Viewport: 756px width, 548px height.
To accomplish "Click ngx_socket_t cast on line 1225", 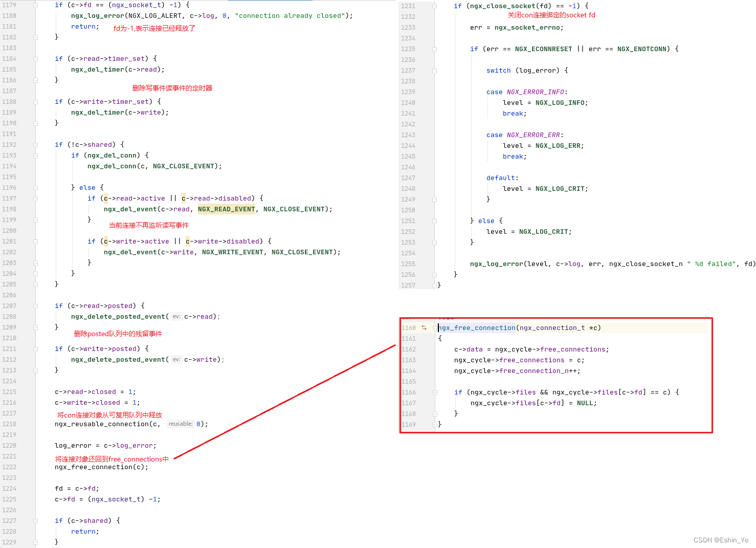I will [116, 499].
